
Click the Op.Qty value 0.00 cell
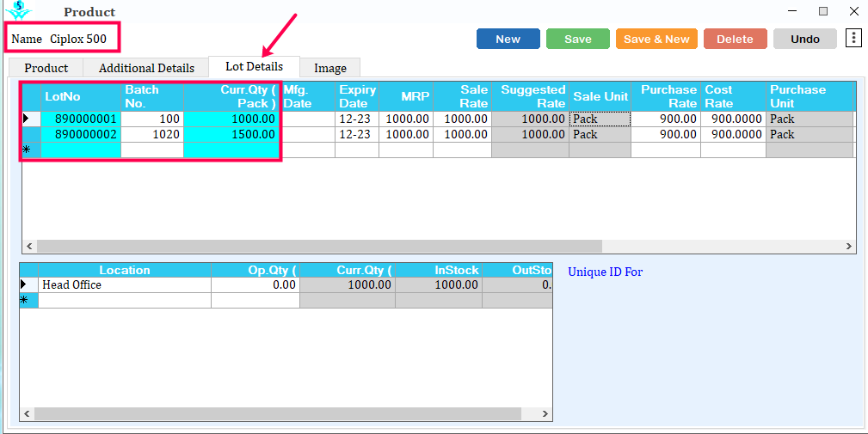point(255,284)
